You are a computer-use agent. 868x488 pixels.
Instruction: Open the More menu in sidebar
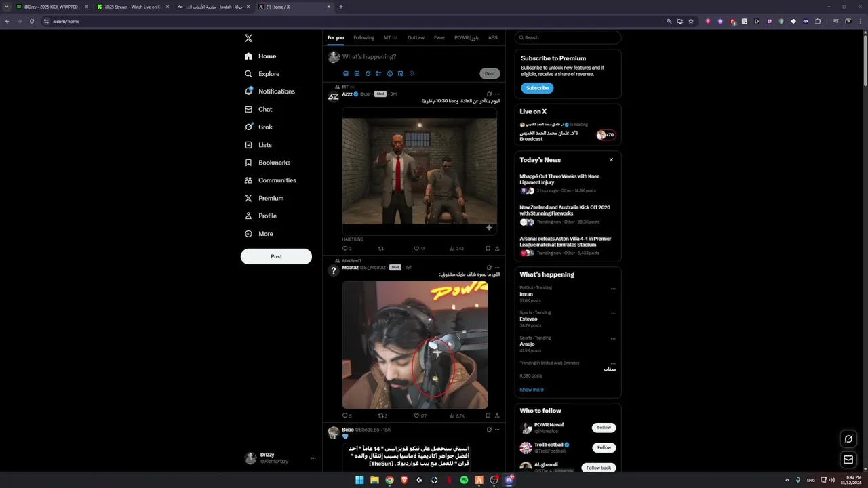pos(259,234)
